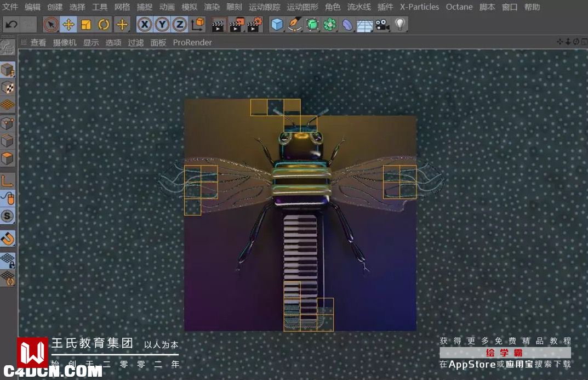Toggle the Viewport Solo S icon

pyautogui.click(x=8, y=216)
